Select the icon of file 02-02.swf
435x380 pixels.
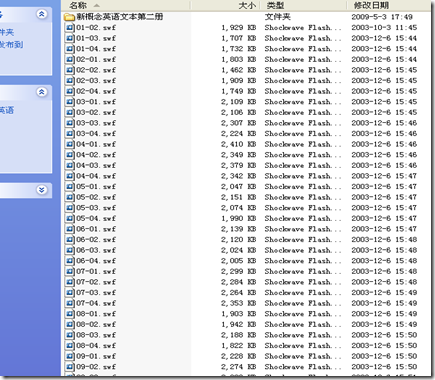[x=69, y=70]
